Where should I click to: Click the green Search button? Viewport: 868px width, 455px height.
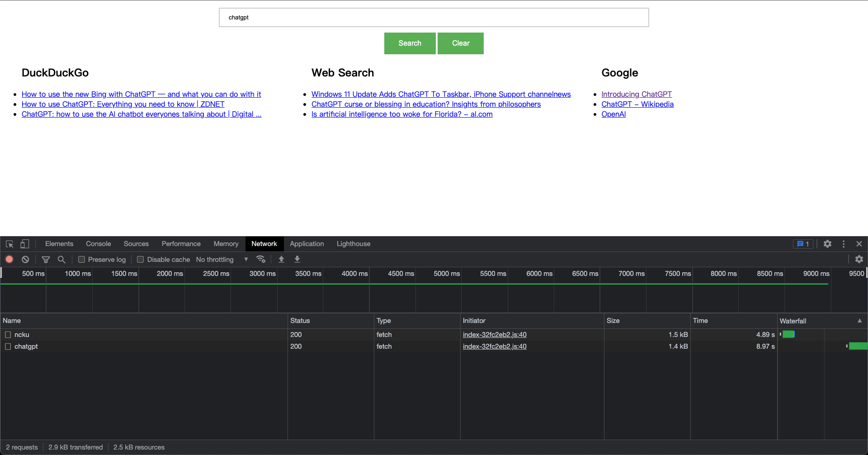coord(410,43)
